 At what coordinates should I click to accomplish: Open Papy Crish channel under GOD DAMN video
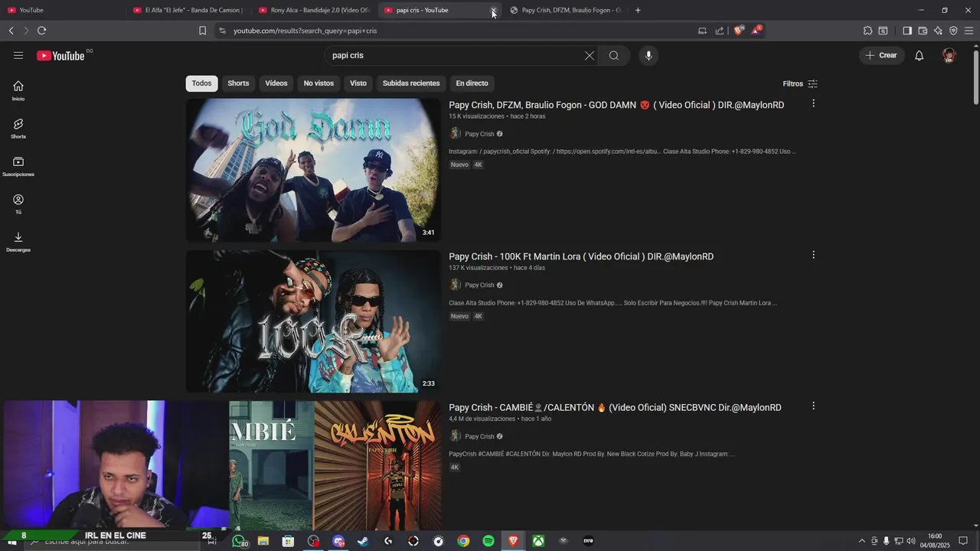click(x=479, y=134)
